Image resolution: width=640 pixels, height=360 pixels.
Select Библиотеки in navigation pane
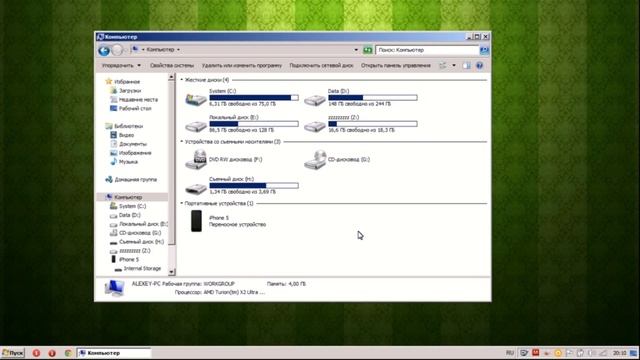pyautogui.click(x=124, y=126)
